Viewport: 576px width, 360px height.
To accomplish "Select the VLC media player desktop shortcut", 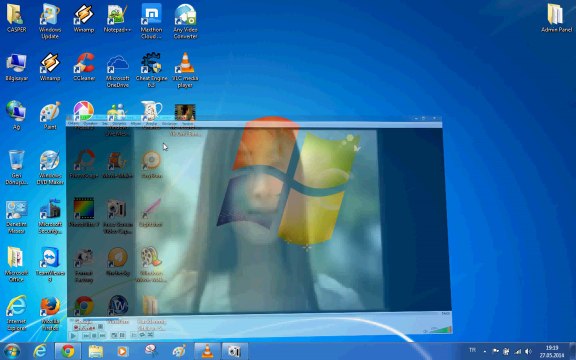I will tap(186, 71).
